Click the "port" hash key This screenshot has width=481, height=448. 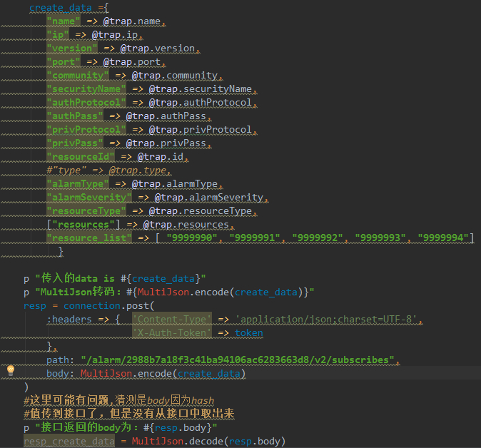click(64, 62)
